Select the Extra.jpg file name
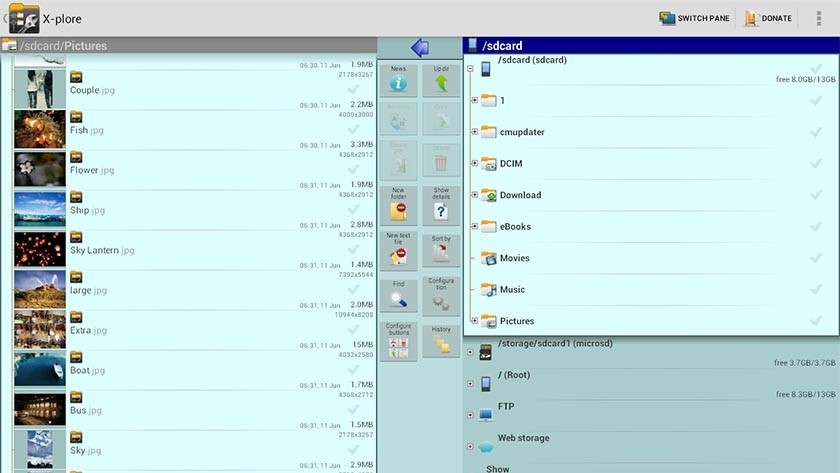 (88, 331)
